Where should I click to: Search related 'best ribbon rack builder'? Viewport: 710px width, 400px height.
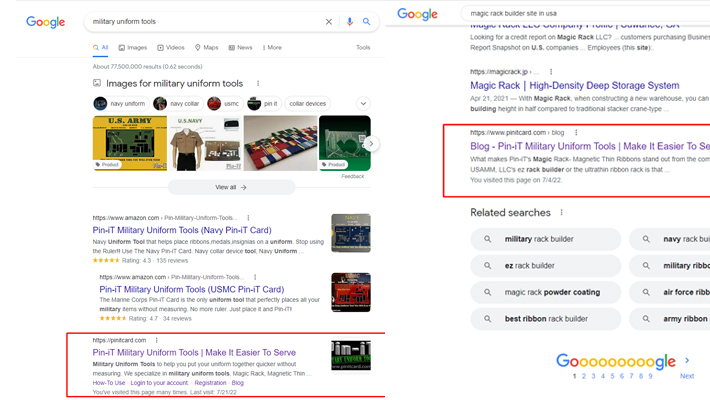[546, 319]
